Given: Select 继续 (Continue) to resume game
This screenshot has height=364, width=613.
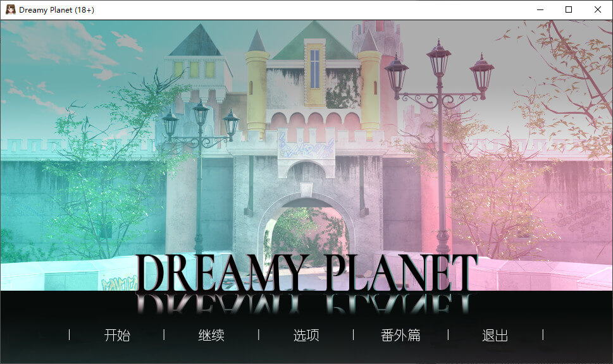Looking at the screenshot, I should point(211,336).
